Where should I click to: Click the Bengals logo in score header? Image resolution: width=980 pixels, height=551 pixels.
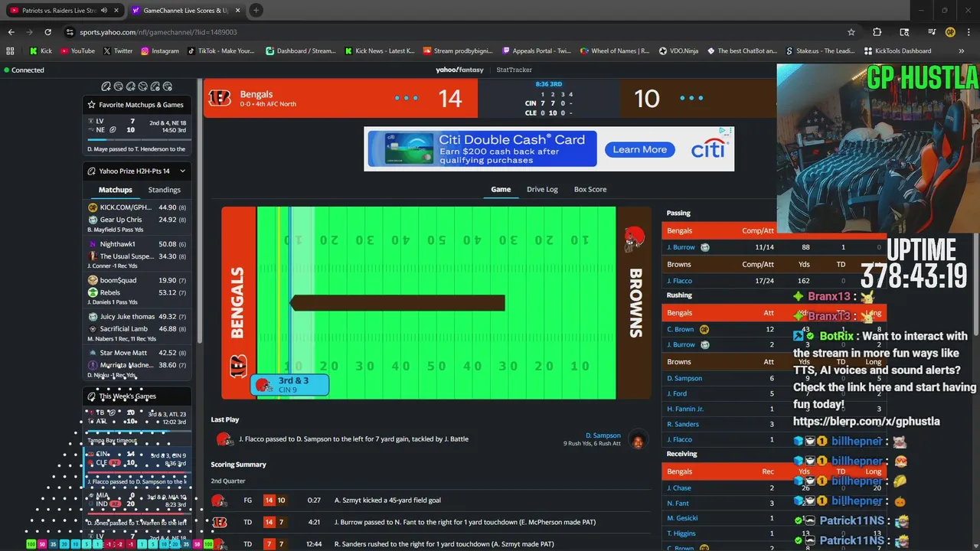tap(220, 98)
